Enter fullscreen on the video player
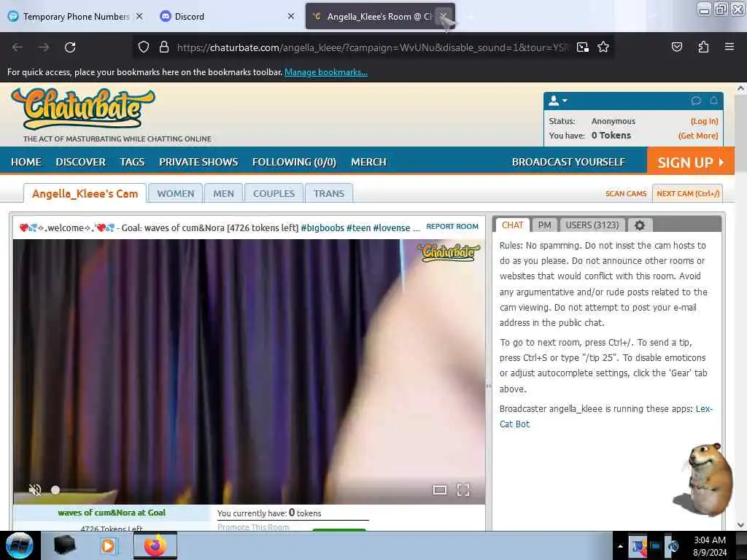747x560 pixels. tap(463, 490)
